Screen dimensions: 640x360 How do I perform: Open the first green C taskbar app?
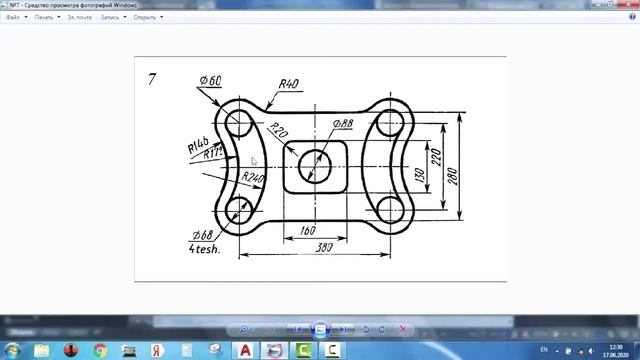click(x=303, y=351)
